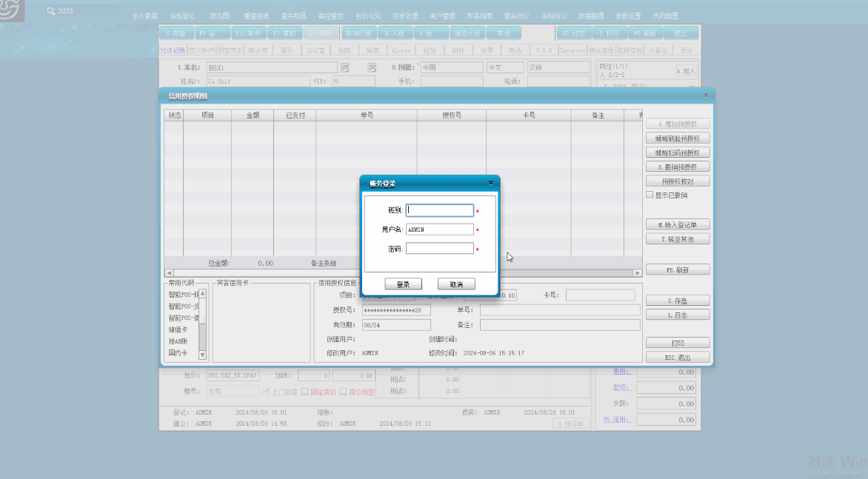Switch to the Alerts tab

click(x=401, y=50)
